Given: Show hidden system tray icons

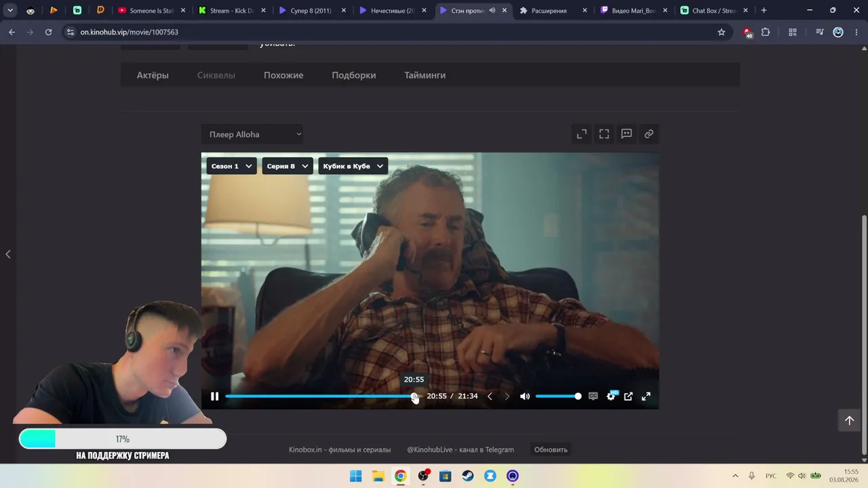Looking at the screenshot, I should click(735, 476).
